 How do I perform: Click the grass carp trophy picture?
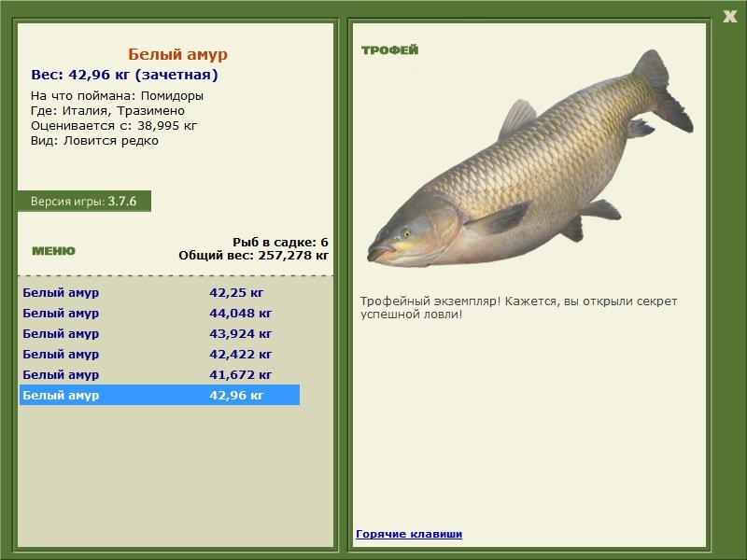529,159
